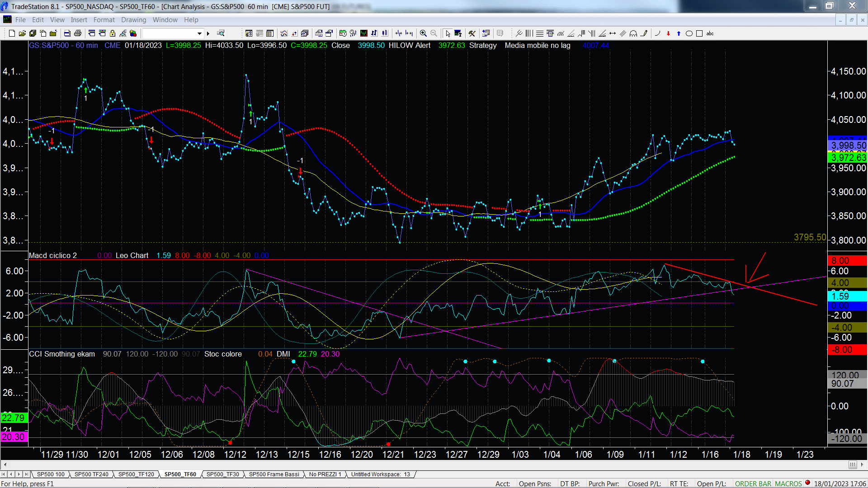Click the candlestick chart type icon
The width and height of the screenshot is (868, 488).
[385, 33]
